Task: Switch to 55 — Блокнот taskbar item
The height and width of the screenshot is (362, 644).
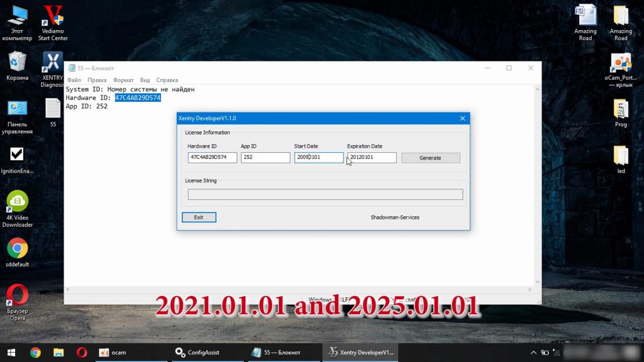Action: coord(282,353)
